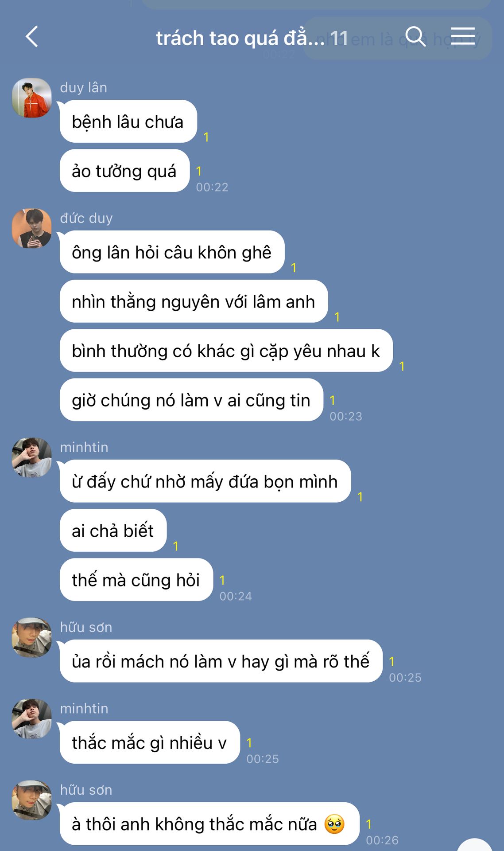Image resolution: width=504 pixels, height=851 pixels.
Task: Tap the sender name "đức duy"
Action: pyautogui.click(x=86, y=218)
